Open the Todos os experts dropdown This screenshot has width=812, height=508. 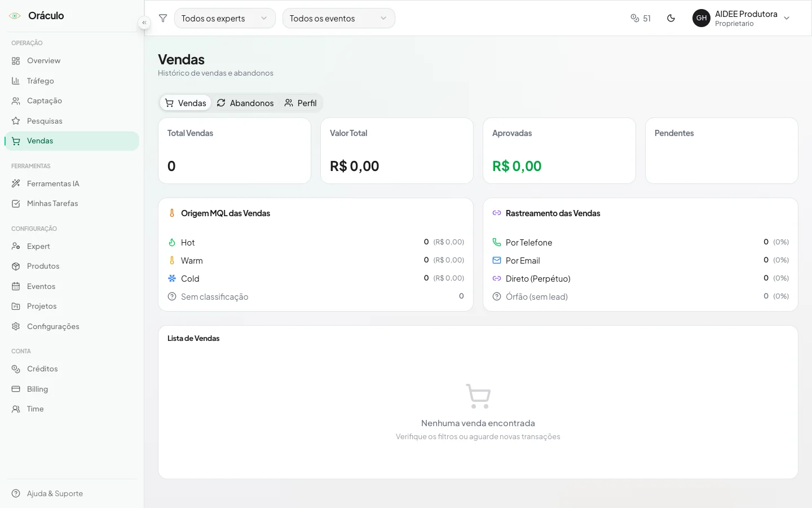225,18
